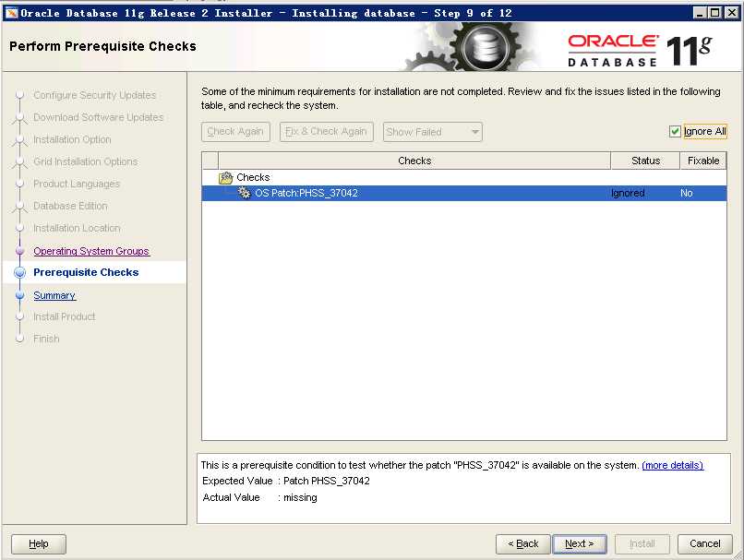The height and width of the screenshot is (560, 744).
Task: Open the more details link
Action: (672, 465)
